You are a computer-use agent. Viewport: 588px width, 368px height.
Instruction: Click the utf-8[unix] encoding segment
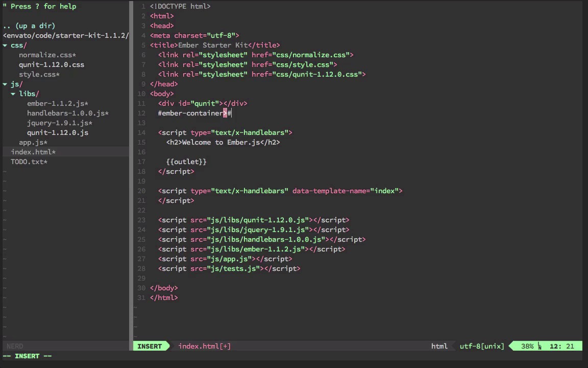tap(482, 346)
